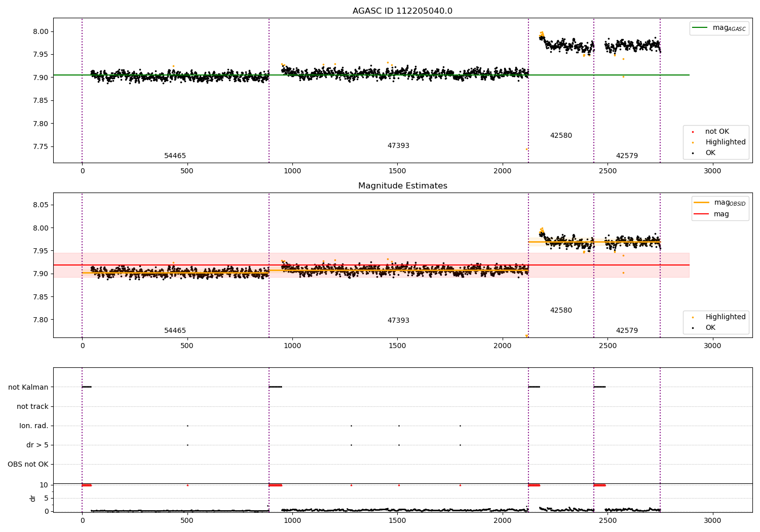Click the 'OBS not OK' axis label
The image size is (760, 532).
click(28, 465)
